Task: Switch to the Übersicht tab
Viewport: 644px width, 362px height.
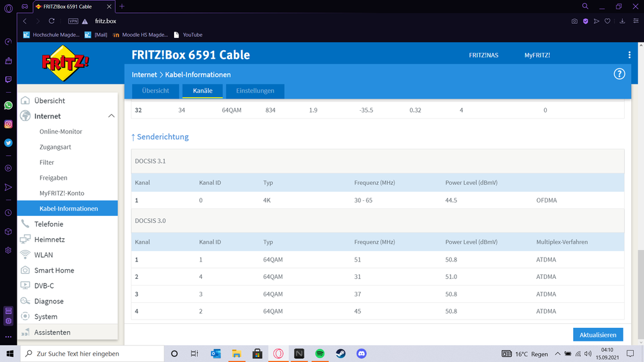Action: click(155, 91)
